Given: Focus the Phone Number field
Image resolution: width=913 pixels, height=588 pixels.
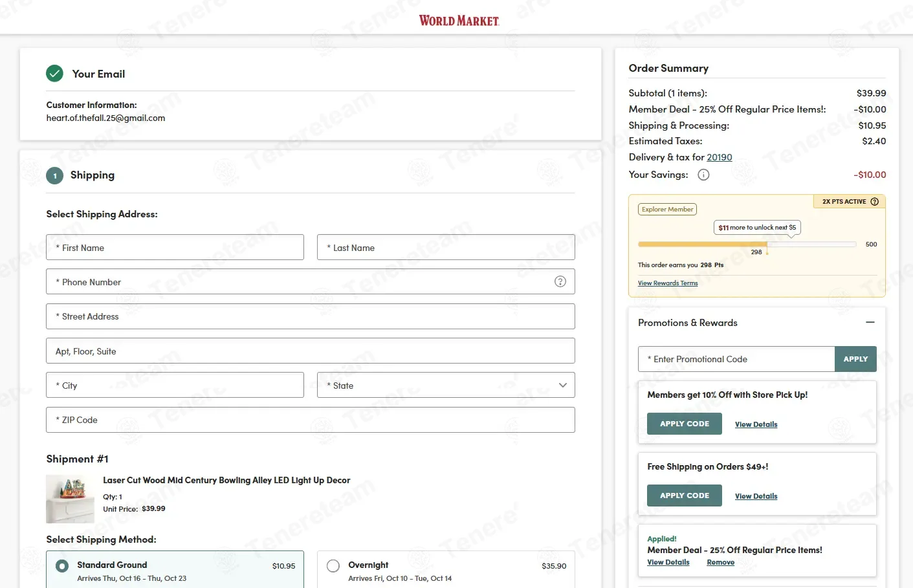Looking at the screenshot, I should (x=311, y=281).
